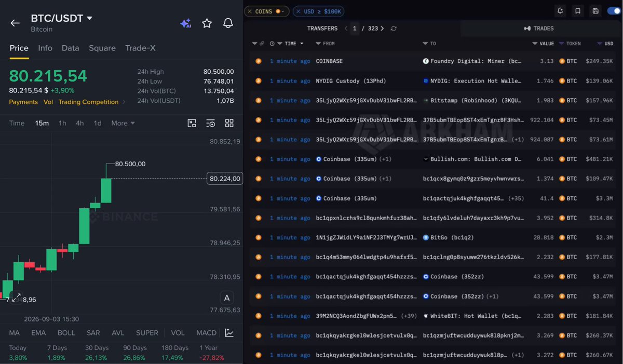Open the chart settings icon
The image size is (623, 364).
pyautogui.click(x=210, y=123)
